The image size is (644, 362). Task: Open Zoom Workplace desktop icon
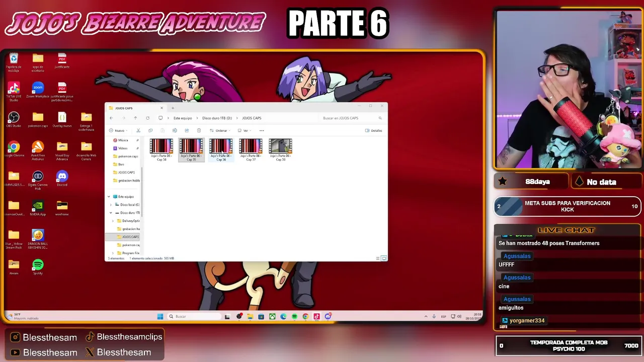[x=38, y=90]
